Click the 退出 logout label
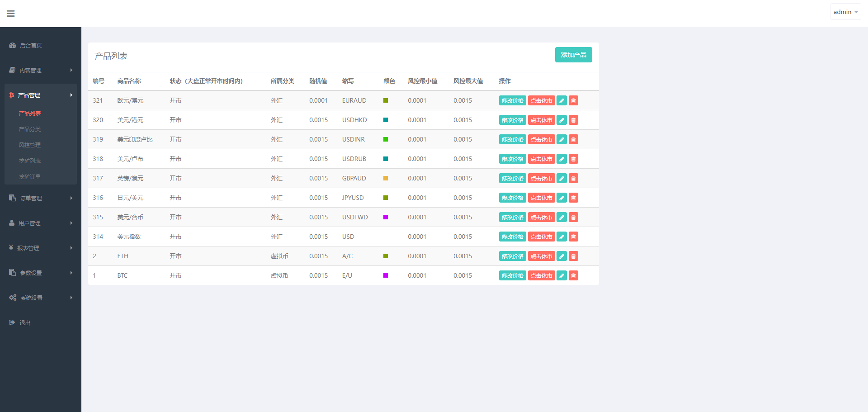The image size is (868, 412). point(25,323)
